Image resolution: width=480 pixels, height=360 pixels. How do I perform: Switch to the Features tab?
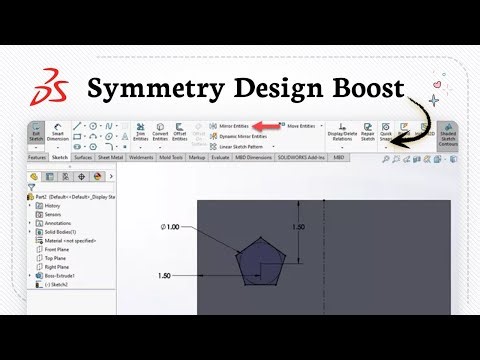tap(37, 157)
